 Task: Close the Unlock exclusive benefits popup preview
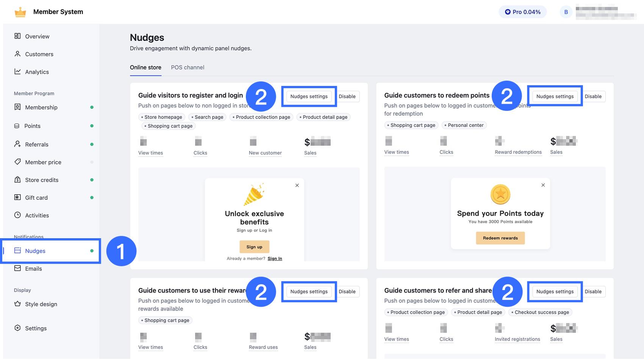[297, 185]
